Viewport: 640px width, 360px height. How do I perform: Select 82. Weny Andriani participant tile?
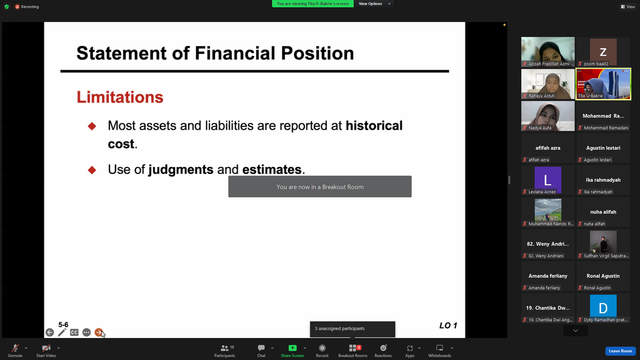pos(548,244)
